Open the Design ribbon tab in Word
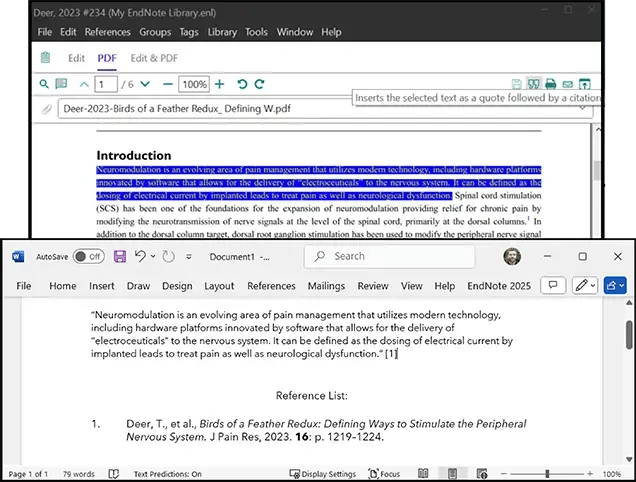 [177, 286]
